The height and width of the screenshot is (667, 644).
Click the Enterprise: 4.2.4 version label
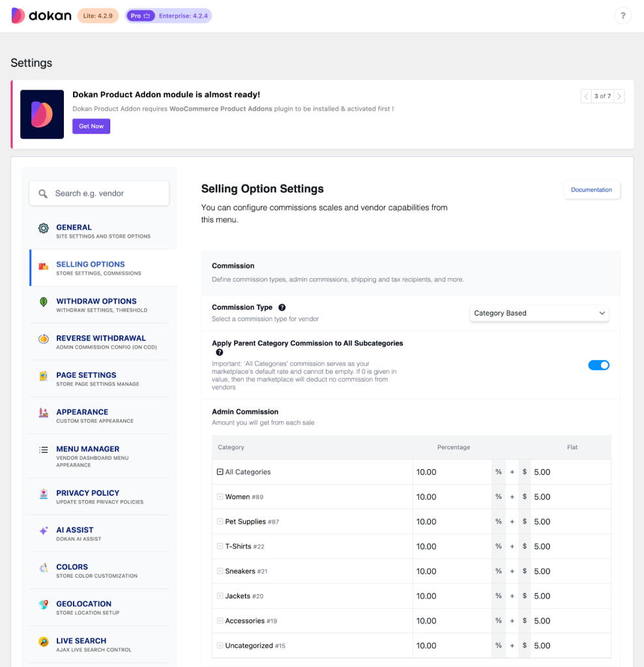coord(183,16)
